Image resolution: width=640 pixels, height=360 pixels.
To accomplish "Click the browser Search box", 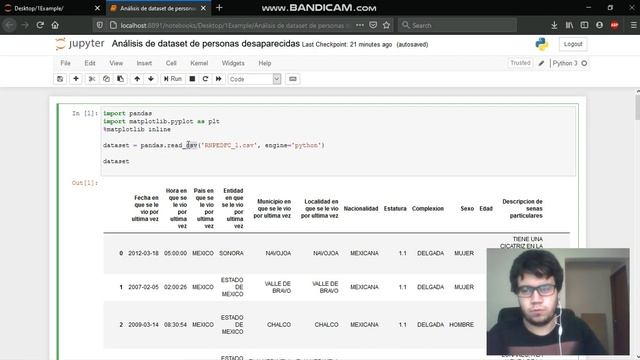I will coord(457,25).
